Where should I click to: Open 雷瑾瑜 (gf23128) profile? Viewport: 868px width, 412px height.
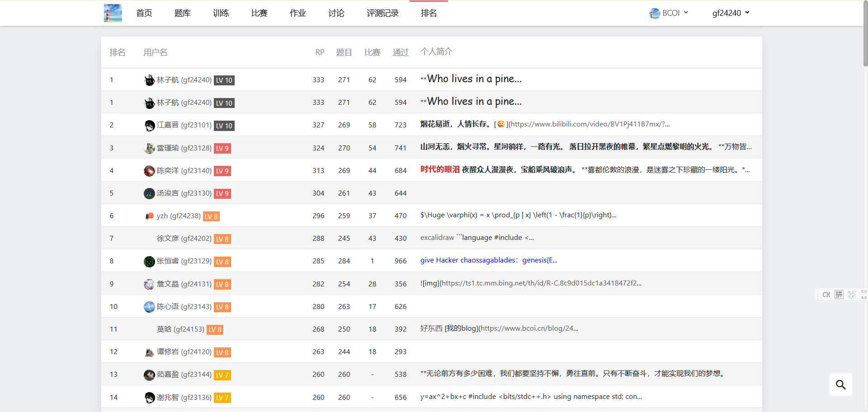[184, 148]
